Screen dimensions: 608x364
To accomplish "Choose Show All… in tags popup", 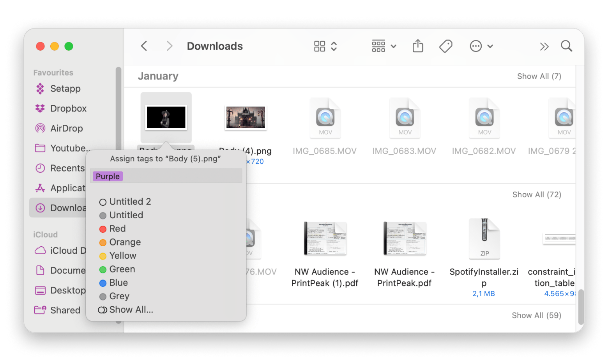I will point(131,310).
